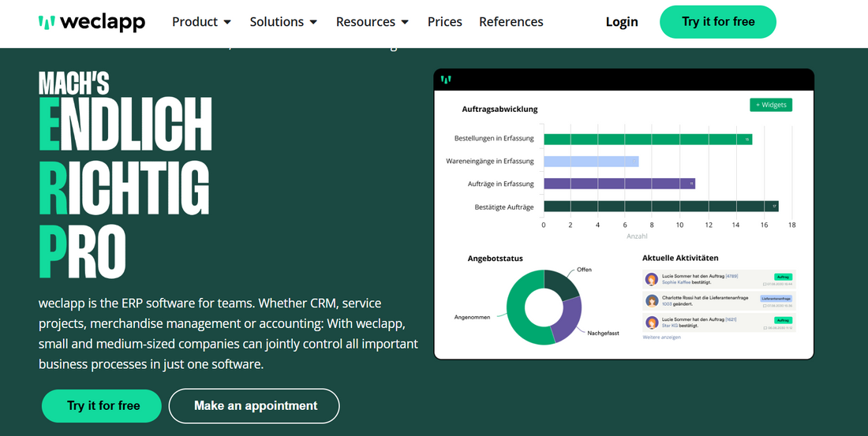
Task: Click the Bestätigte Aufträge label
Action: pyautogui.click(x=504, y=207)
